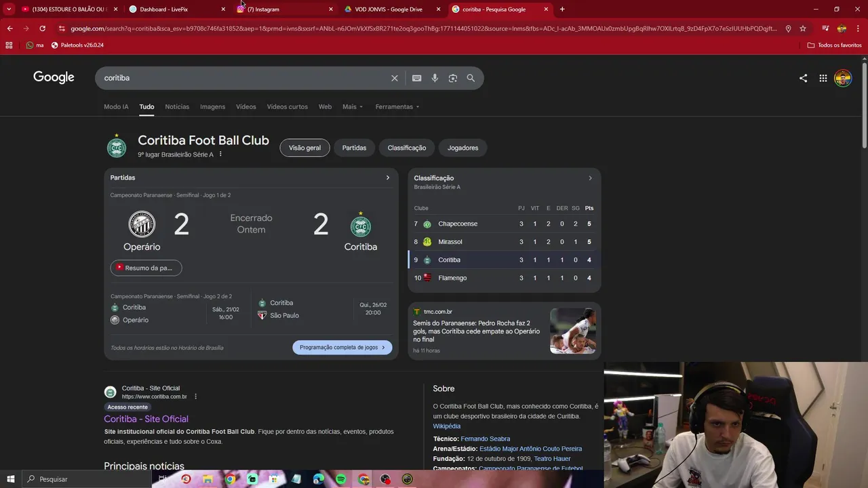Open the Wikipédia link
Viewport: 868px width, 488px height.
click(x=447, y=426)
